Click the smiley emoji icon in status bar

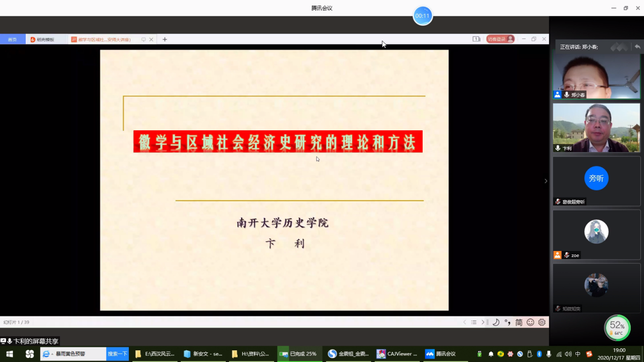coord(530,322)
